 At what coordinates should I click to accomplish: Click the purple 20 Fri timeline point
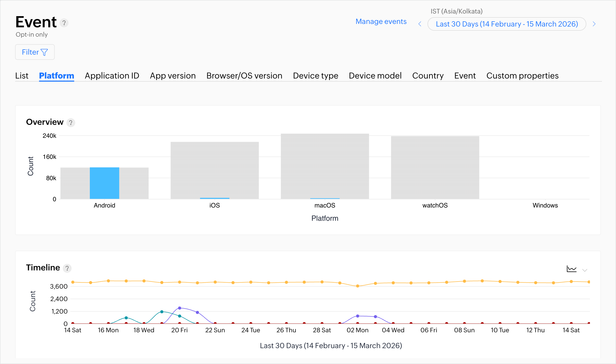tap(179, 308)
